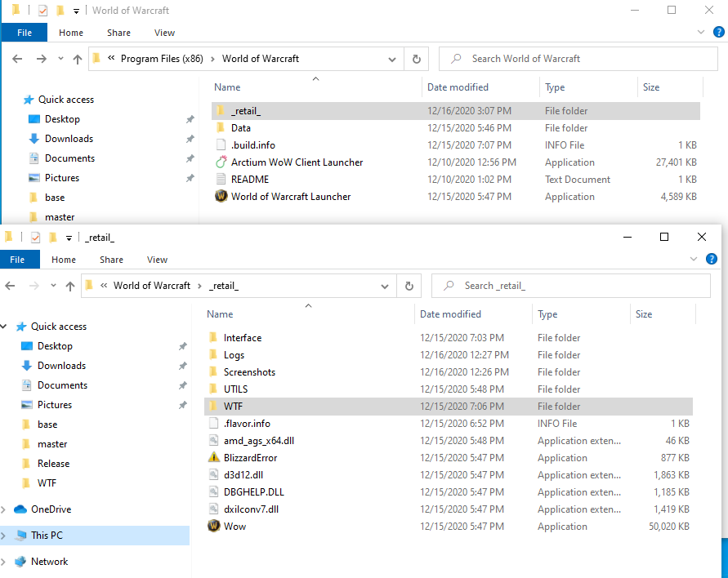This screenshot has height=578, width=728.
Task: Collapse Quick access in _retail_ navigation pane
Action: coord(3,327)
